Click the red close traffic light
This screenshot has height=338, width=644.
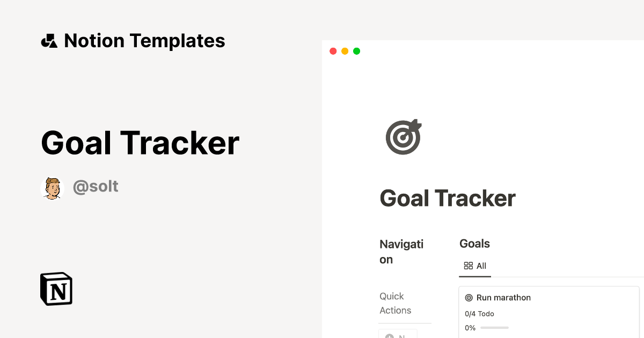tap(333, 51)
